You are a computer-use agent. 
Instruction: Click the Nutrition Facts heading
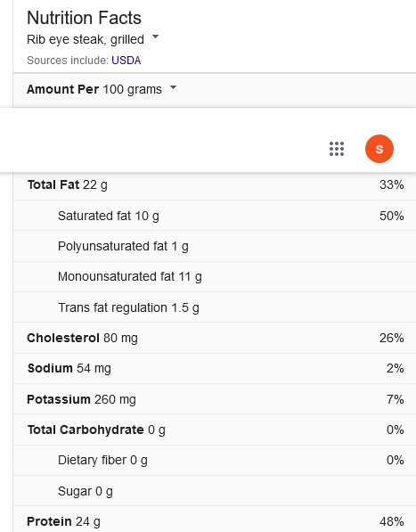84,18
